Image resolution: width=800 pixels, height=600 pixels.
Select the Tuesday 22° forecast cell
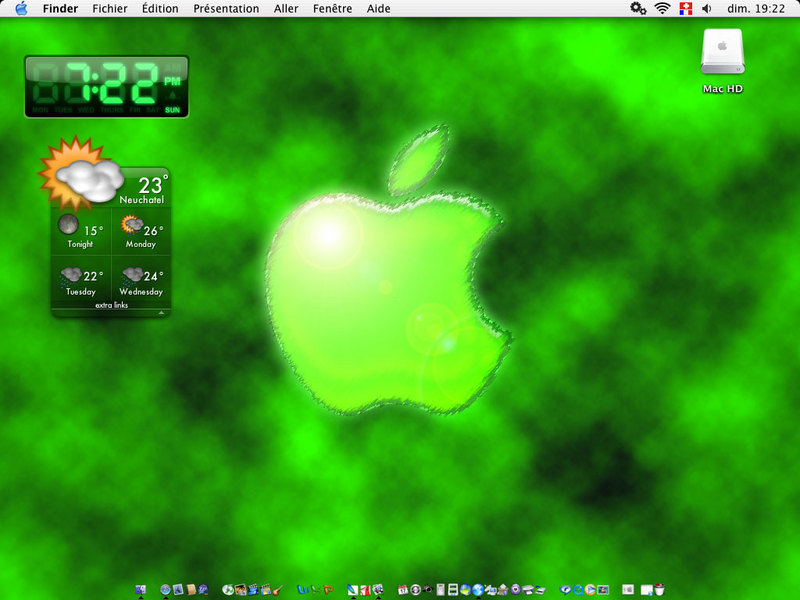point(81,281)
